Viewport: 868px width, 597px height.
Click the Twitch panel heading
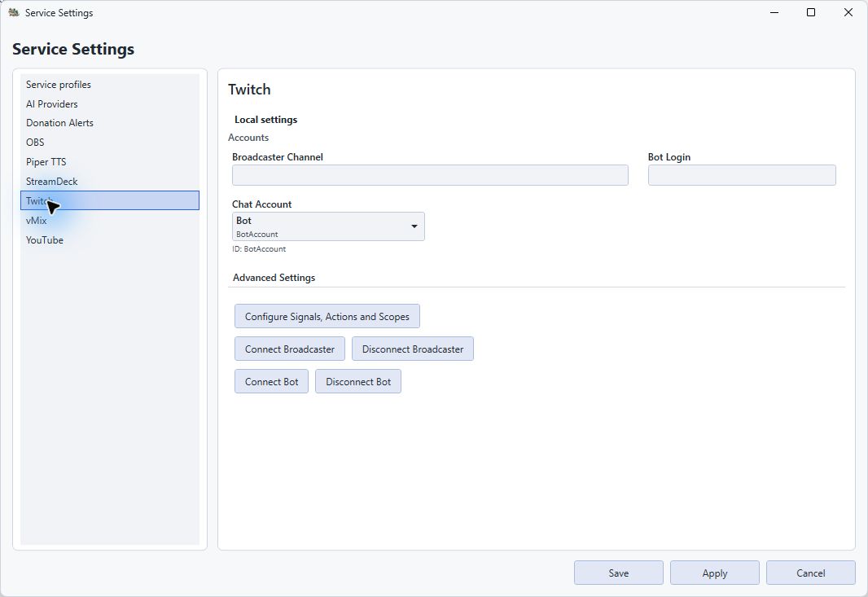[249, 89]
